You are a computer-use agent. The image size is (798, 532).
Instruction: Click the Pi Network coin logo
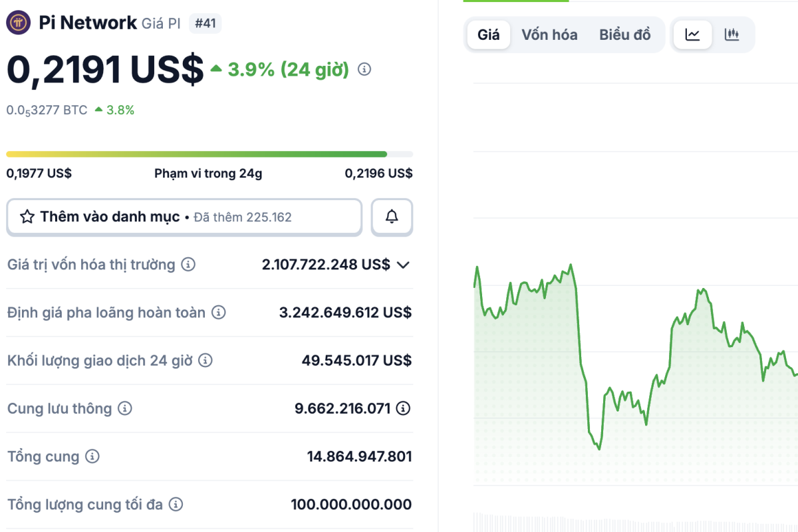pyautogui.click(x=19, y=23)
